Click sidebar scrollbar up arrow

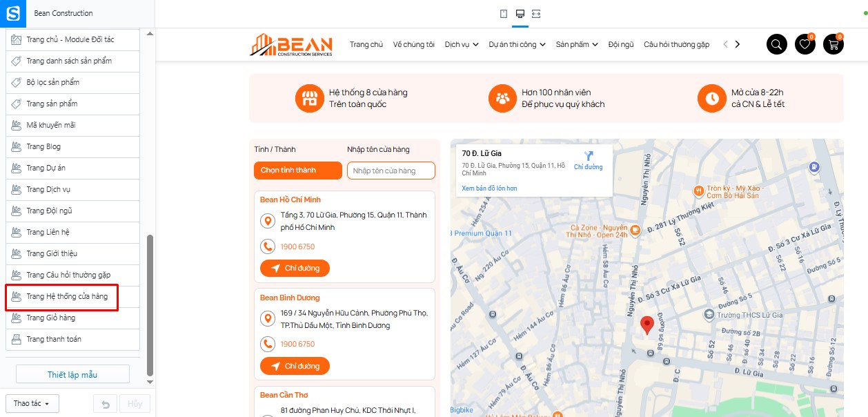[x=150, y=34]
